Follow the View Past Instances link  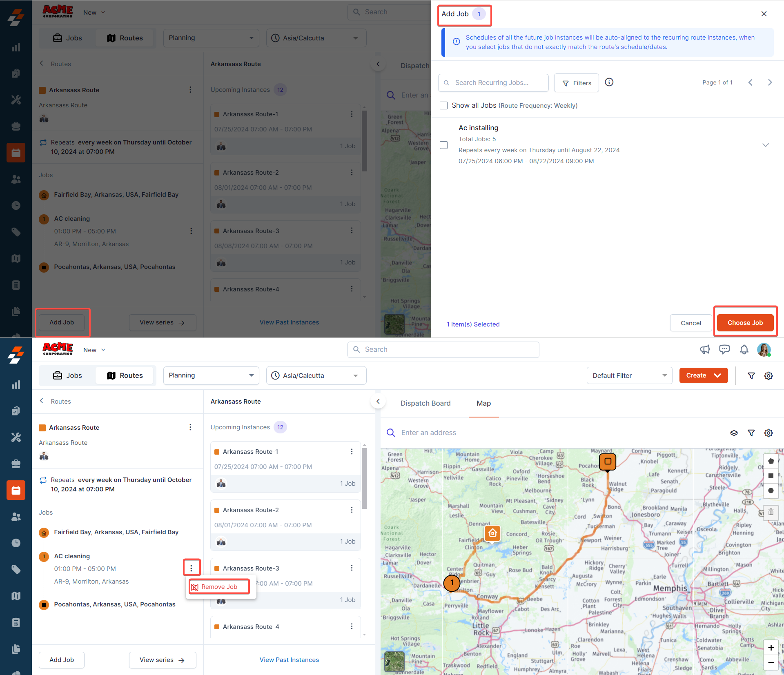click(289, 660)
